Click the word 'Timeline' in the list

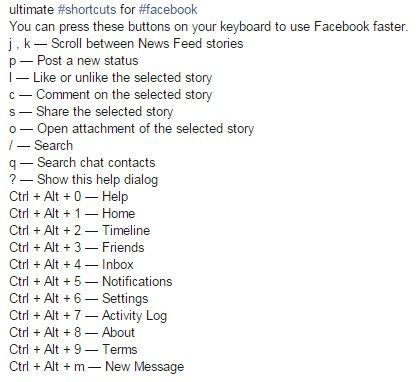[126, 231]
